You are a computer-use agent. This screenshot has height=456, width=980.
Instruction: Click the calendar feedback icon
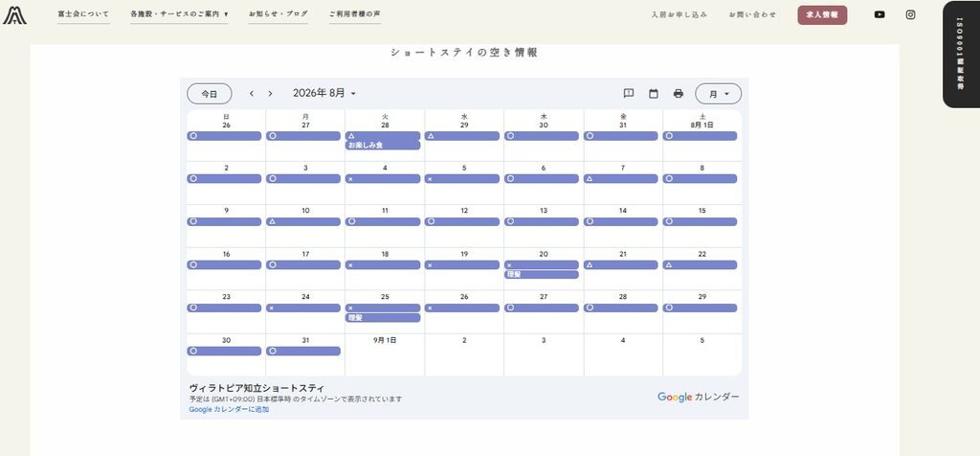coord(629,94)
